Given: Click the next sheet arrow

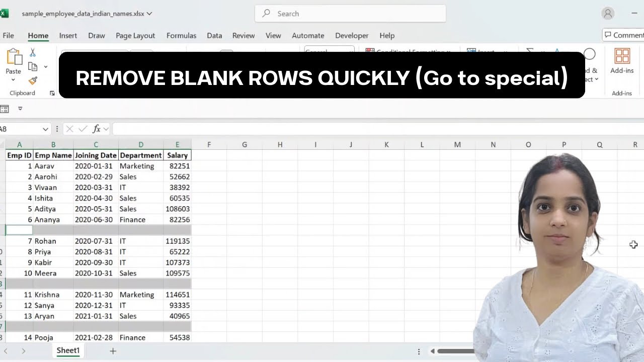Looking at the screenshot, I should pos(23,351).
